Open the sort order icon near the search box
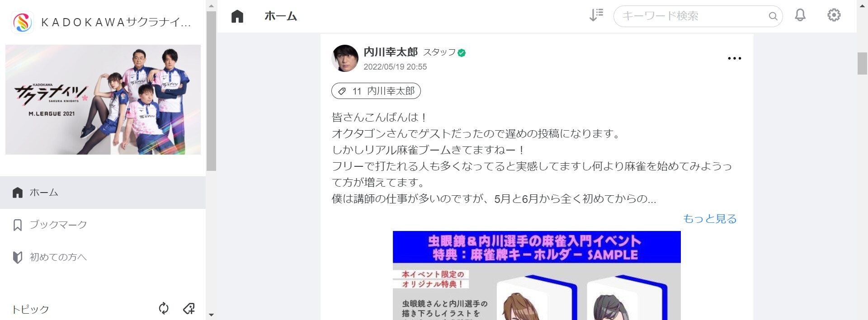The width and height of the screenshot is (868, 320). pos(596,15)
